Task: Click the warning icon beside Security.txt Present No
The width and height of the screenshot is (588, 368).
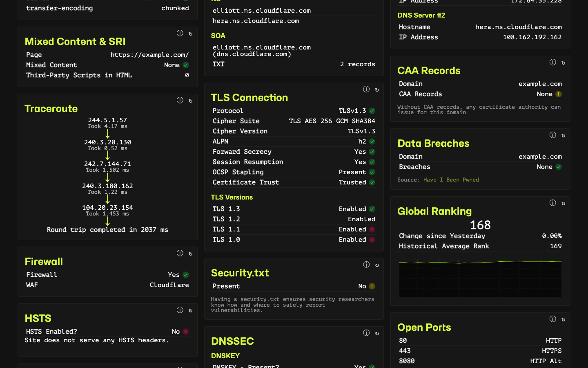Action: [x=372, y=286]
